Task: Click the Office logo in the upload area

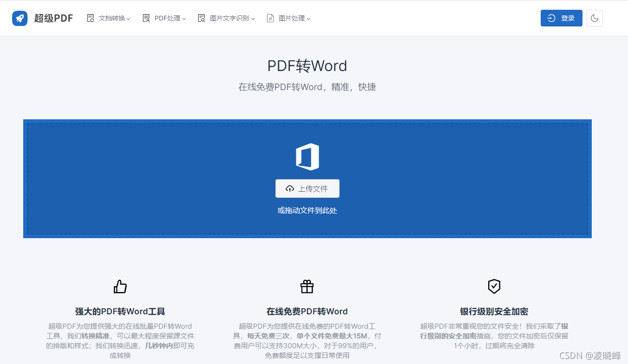Action: click(x=307, y=157)
